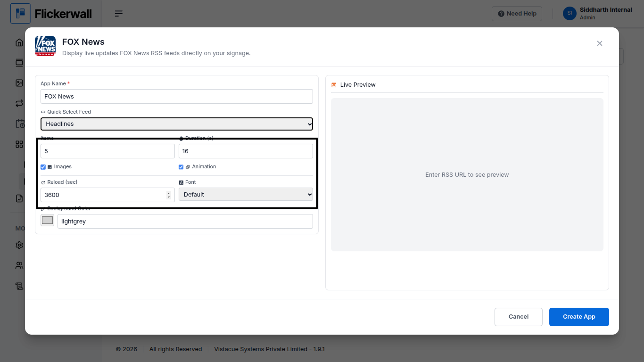Click the 'Live Preview' heading

[x=358, y=85]
